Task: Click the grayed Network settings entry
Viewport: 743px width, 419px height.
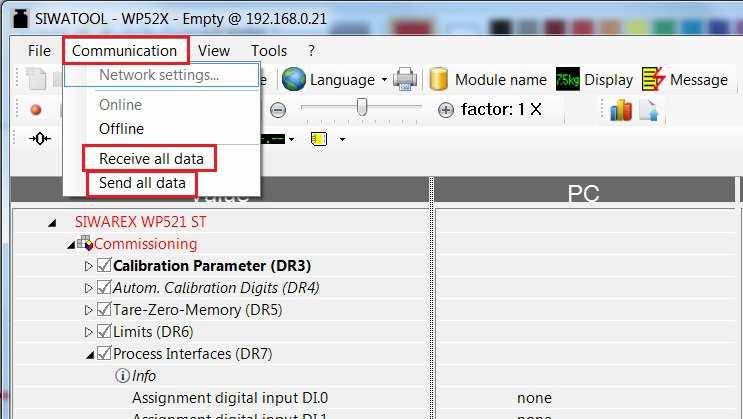Action: (x=159, y=75)
